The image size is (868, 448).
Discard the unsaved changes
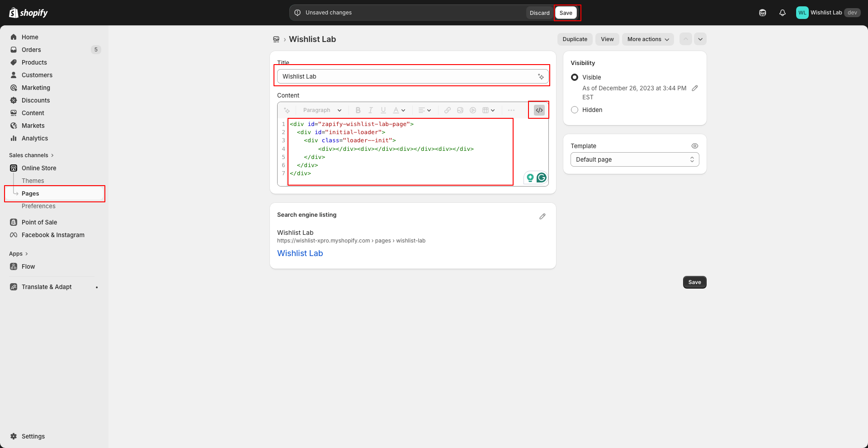(x=540, y=13)
